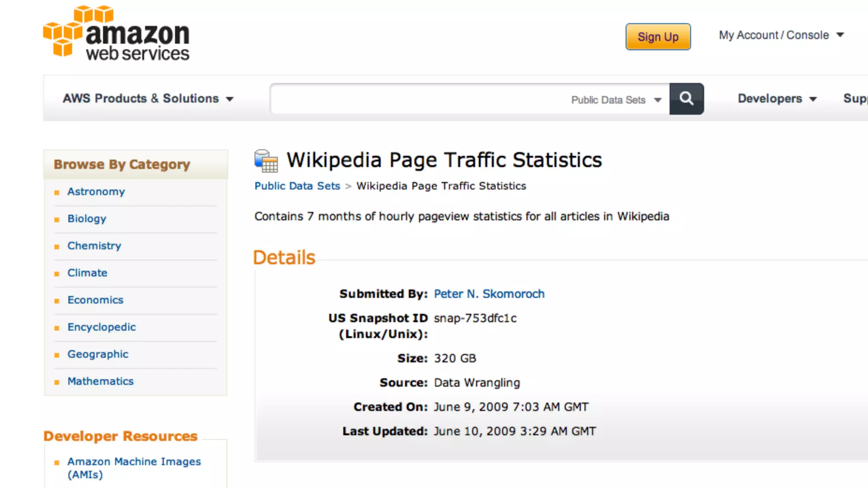Select the Climate category link

tap(87, 273)
